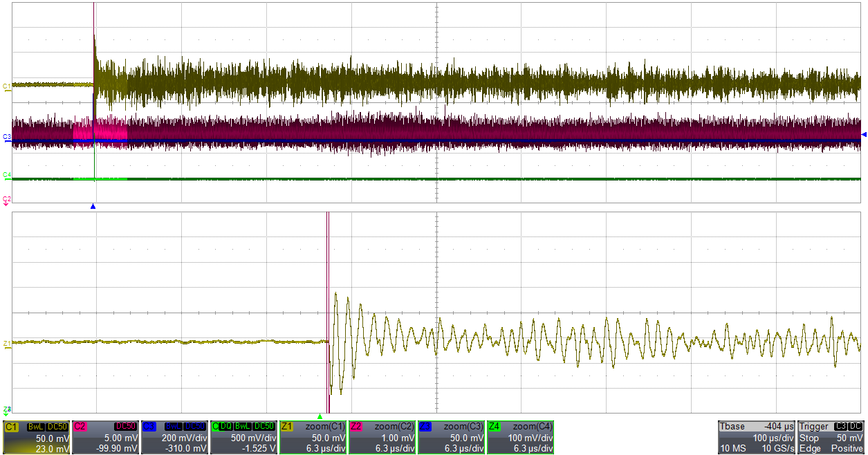Screen dimensions: 868x455
Task: Open the C4 channel descriptor box
Action: [244, 437]
